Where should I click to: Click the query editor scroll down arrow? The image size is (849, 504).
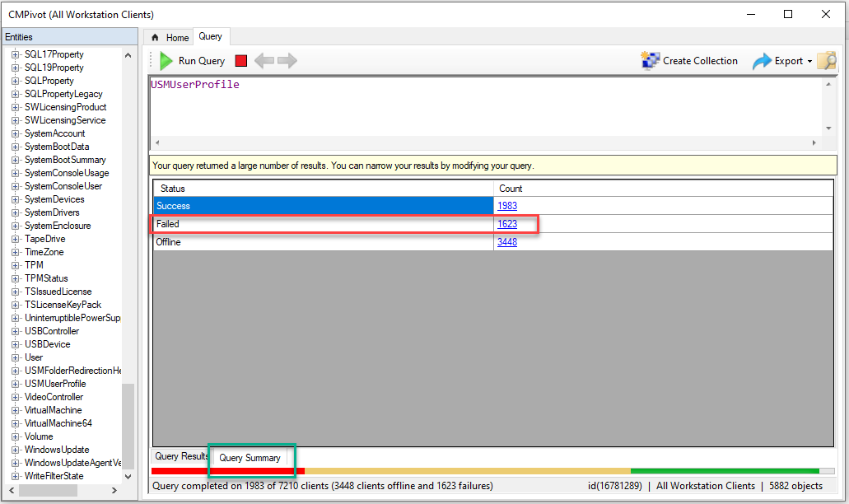click(x=828, y=128)
